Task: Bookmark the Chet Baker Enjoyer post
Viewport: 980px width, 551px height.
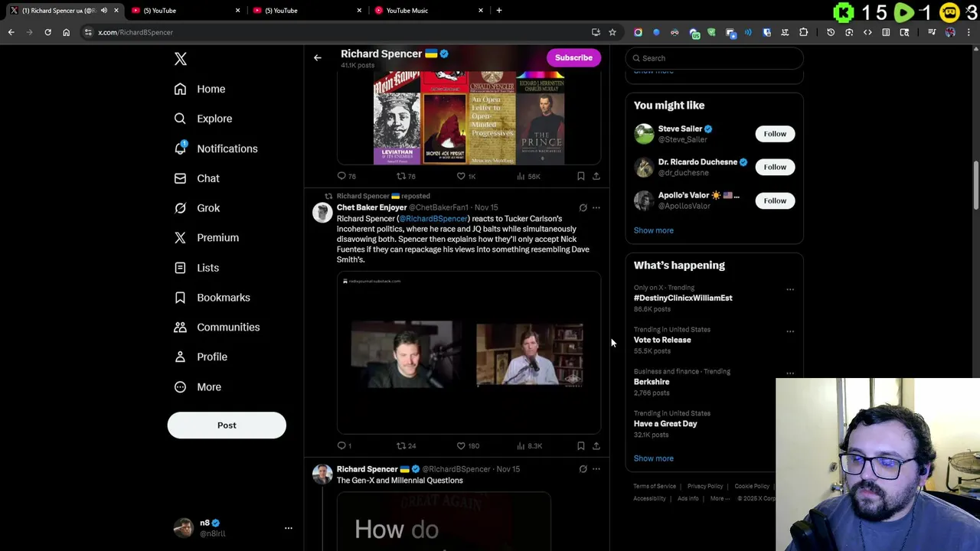Action: click(x=581, y=445)
